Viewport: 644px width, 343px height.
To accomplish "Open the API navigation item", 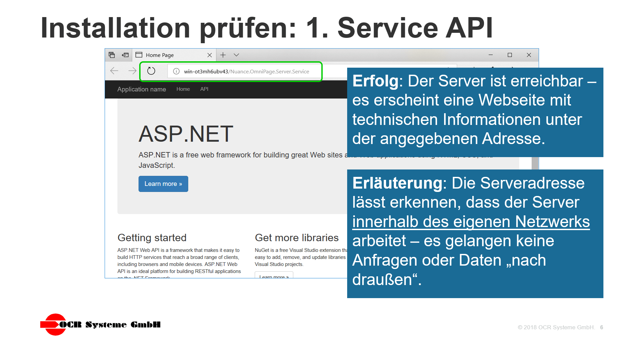I will pos(204,89).
